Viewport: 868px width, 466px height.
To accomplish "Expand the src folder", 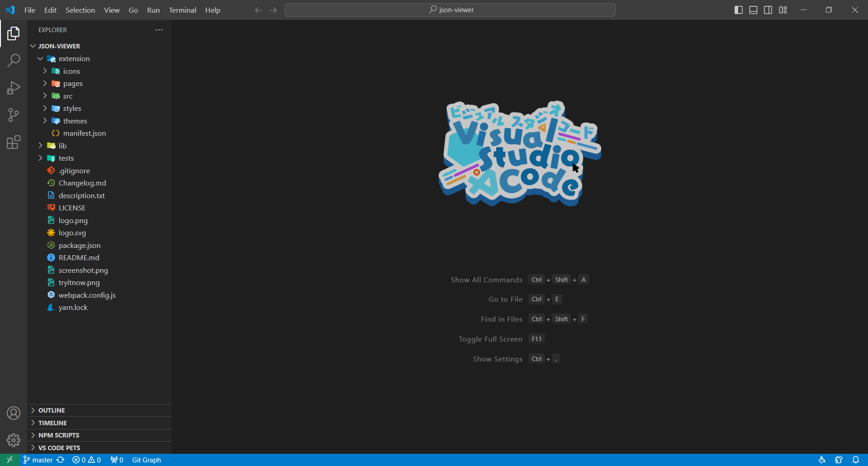I will (x=99, y=96).
